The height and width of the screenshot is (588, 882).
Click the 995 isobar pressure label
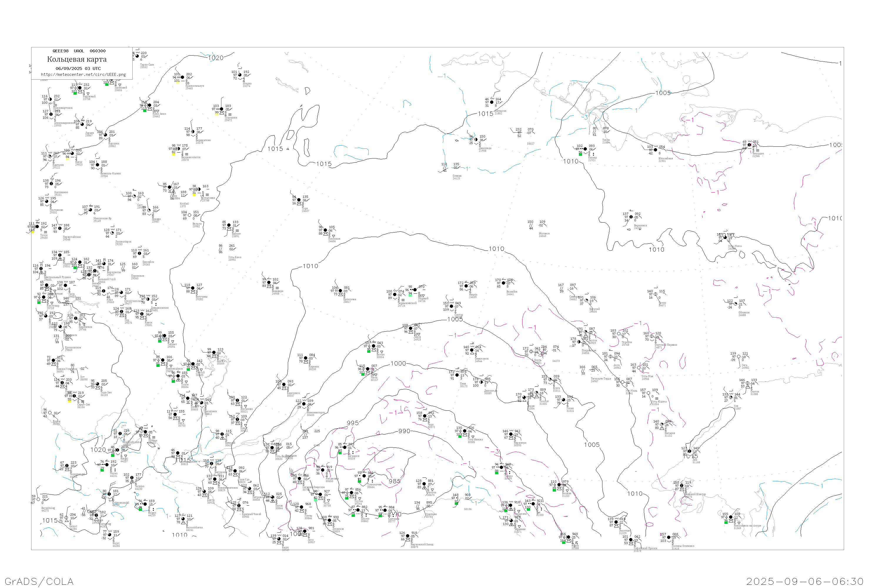[x=353, y=423]
